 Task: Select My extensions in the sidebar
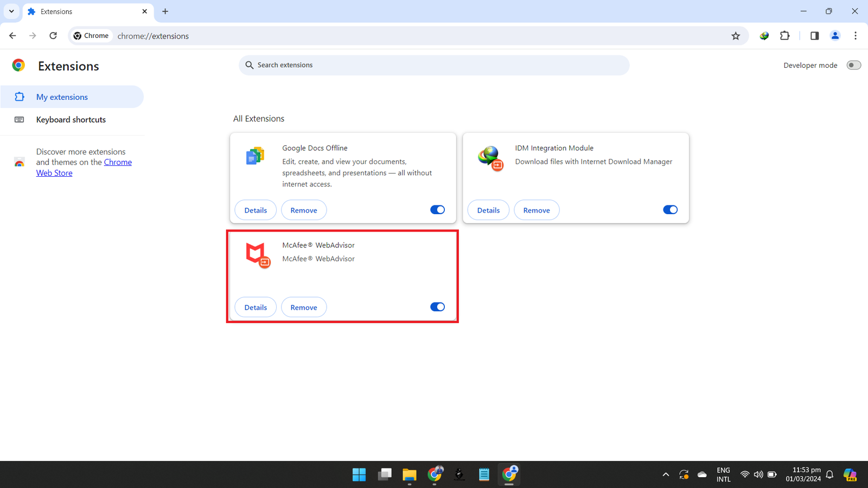tap(62, 97)
